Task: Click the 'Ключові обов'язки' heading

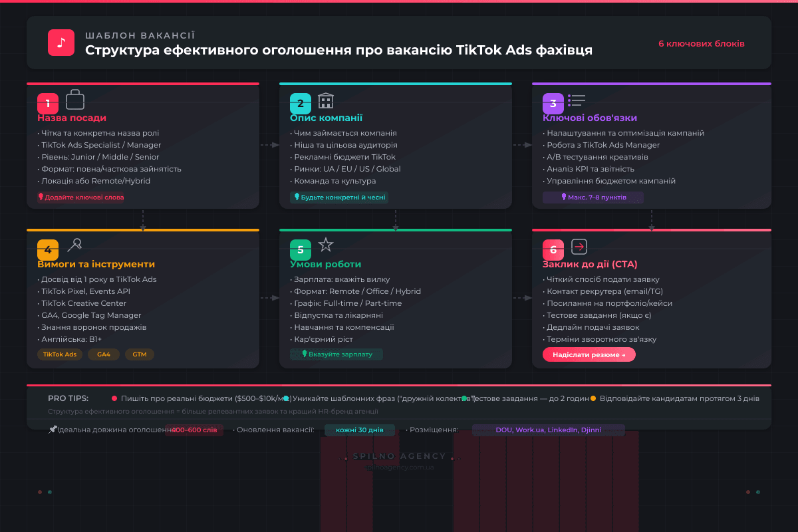Action: (x=590, y=118)
